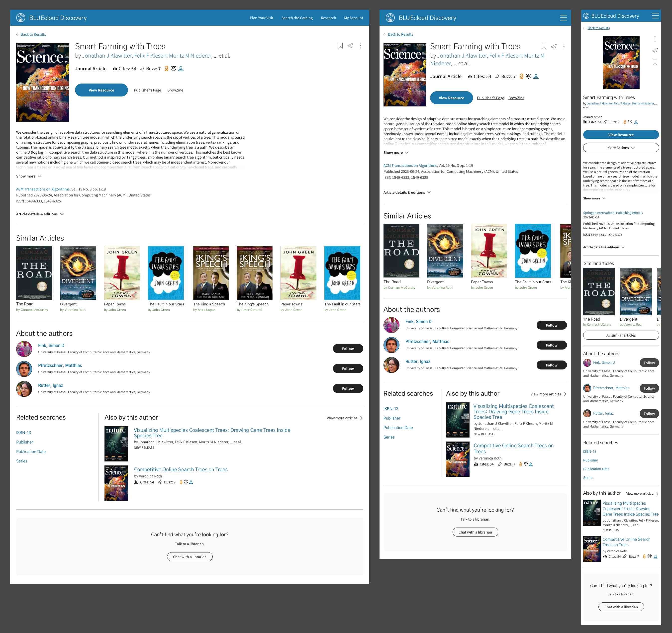Bookmark the Smart Farming with Trees article
The height and width of the screenshot is (633, 672).
coord(340,46)
